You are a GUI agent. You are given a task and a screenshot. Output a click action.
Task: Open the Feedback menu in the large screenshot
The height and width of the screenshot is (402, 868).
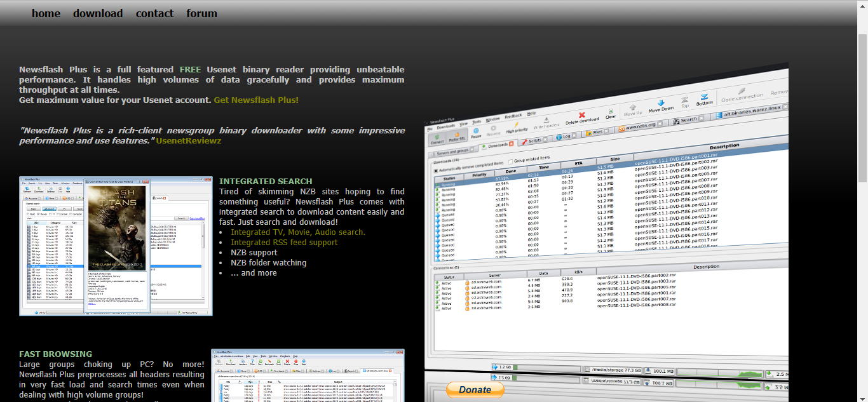513,116
